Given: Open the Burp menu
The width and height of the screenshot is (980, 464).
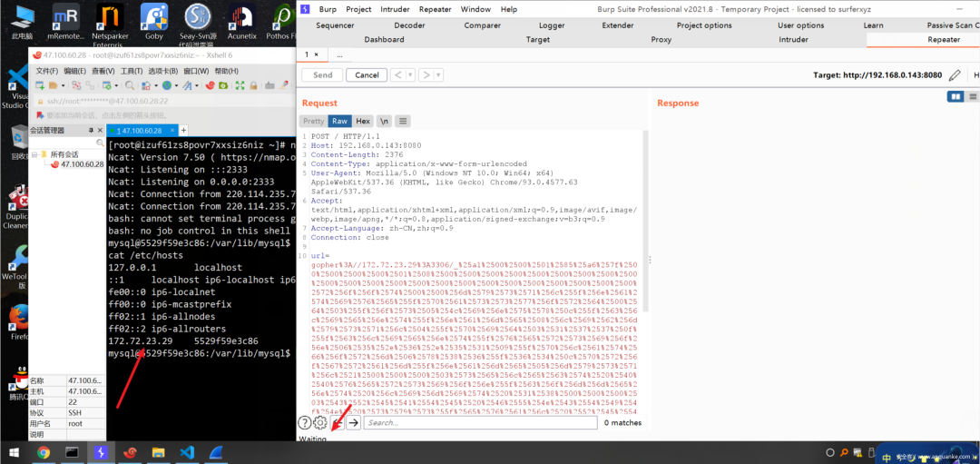Looking at the screenshot, I should [x=328, y=9].
